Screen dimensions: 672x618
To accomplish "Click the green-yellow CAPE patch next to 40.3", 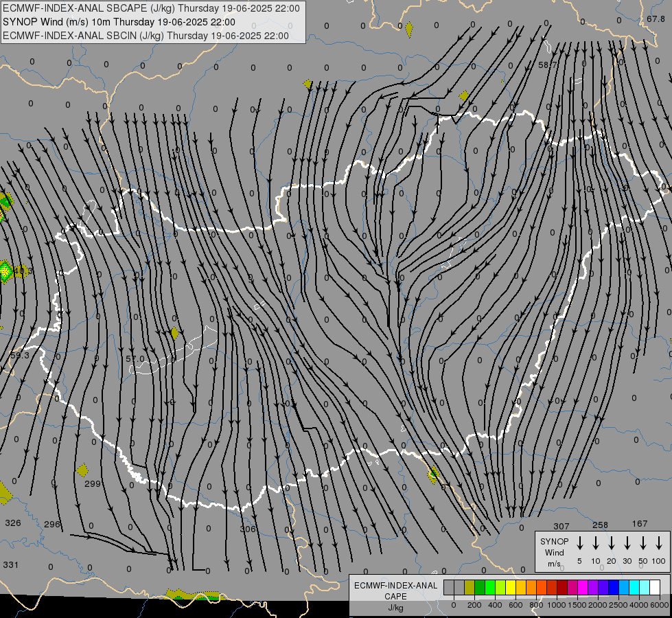I will coord(5,272).
